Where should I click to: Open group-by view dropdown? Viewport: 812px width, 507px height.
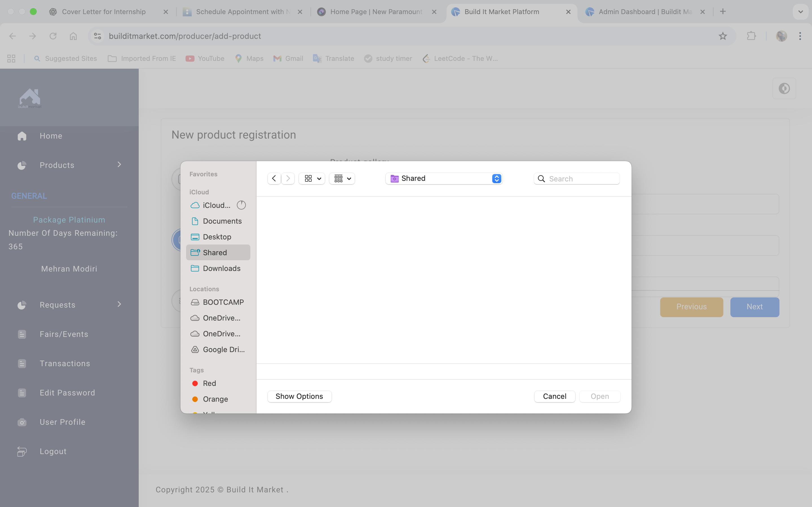342,178
